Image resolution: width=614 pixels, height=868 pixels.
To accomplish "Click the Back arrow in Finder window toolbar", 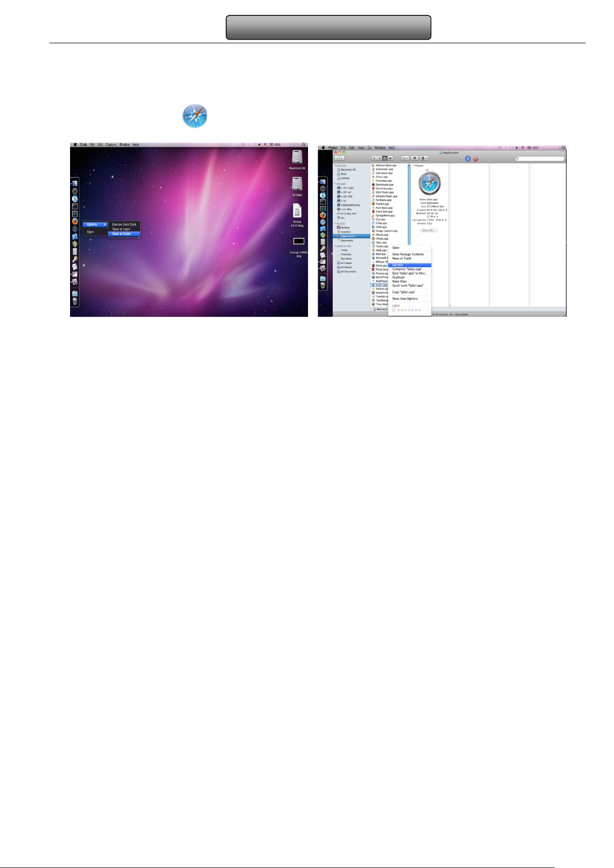I will [x=337, y=158].
